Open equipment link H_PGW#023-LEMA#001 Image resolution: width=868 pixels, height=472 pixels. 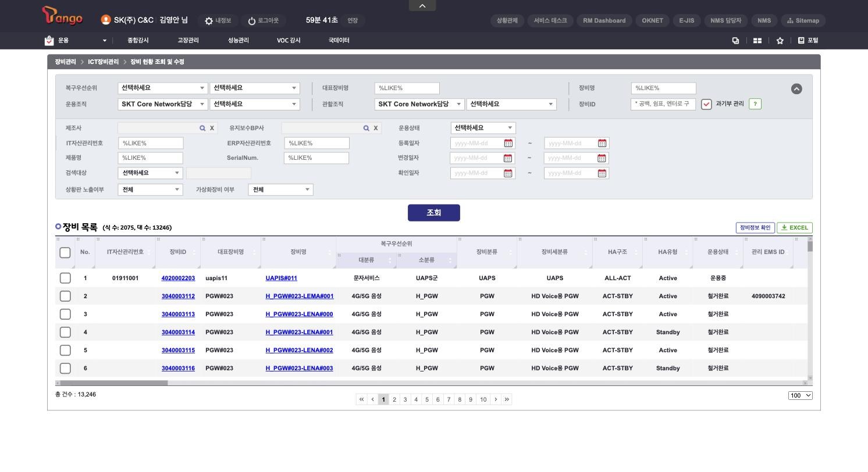click(x=300, y=296)
